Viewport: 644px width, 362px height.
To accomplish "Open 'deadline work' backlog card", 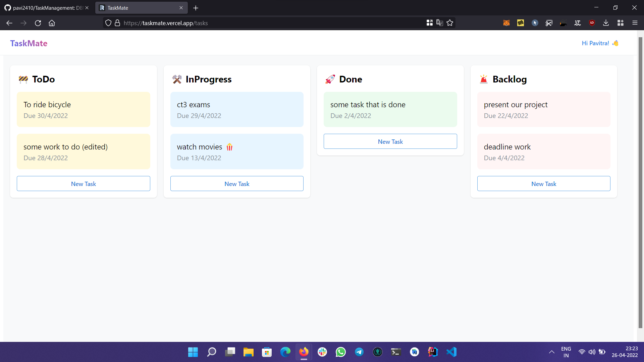I will (543, 152).
